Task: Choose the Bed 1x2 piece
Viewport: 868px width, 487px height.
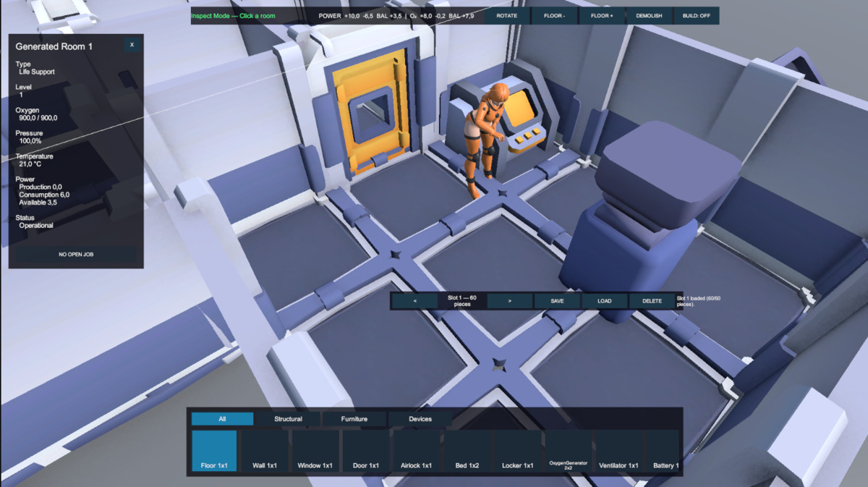Action: pos(467,451)
